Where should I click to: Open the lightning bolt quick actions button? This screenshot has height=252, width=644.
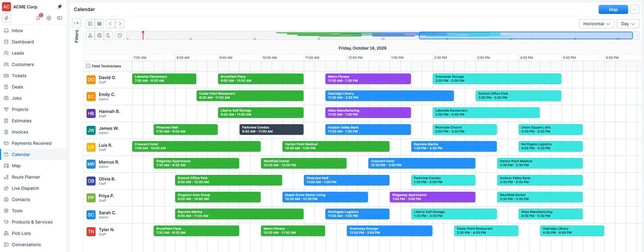coord(6,18)
